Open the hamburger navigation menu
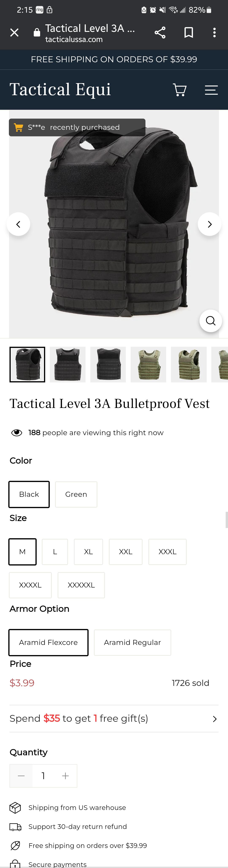The image size is (228, 868). click(212, 90)
